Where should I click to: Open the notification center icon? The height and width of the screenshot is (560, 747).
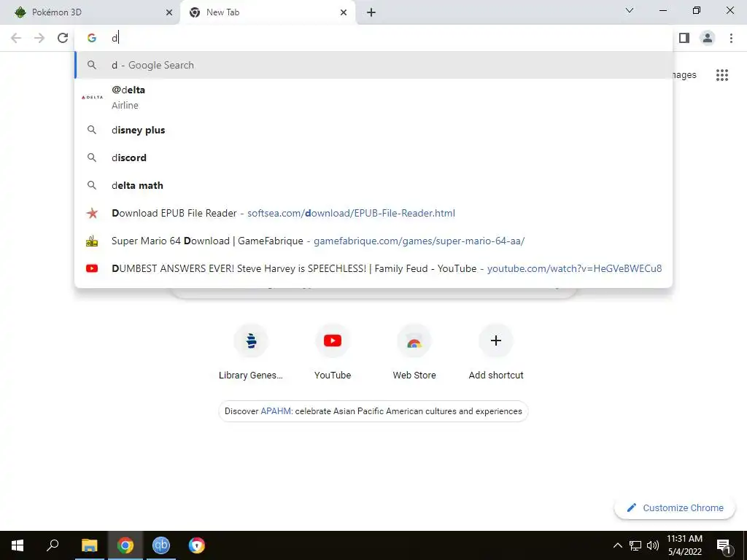(x=724, y=546)
